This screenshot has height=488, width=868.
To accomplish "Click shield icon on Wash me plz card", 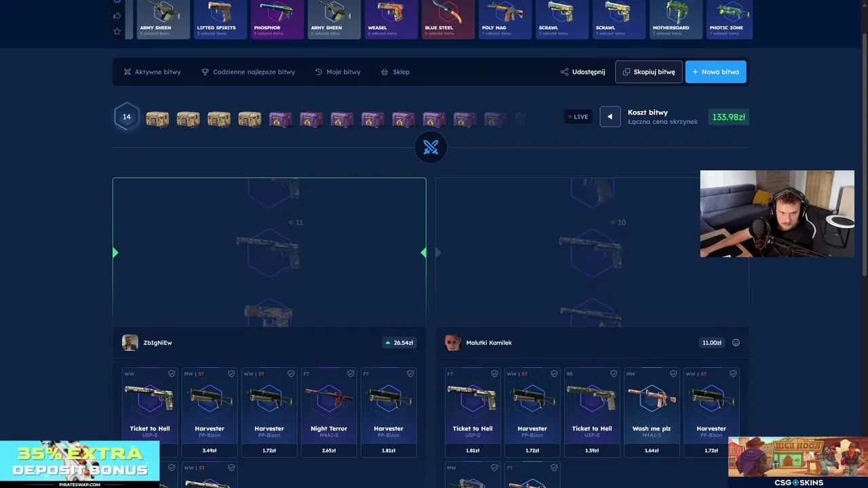I will tap(673, 373).
